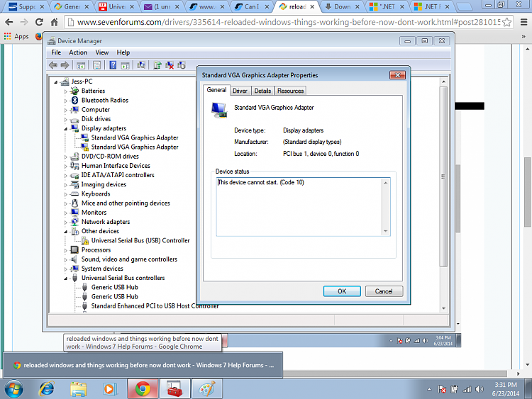The height and width of the screenshot is (399, 532).
Task: Expand the DVD/CD-ROM drives node
Action: click(66, 157)
